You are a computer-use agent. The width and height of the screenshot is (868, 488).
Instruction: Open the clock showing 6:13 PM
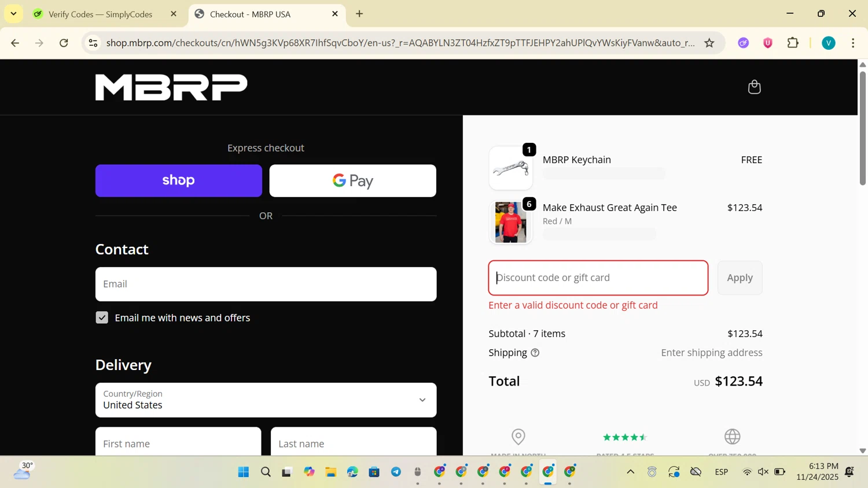817,471
